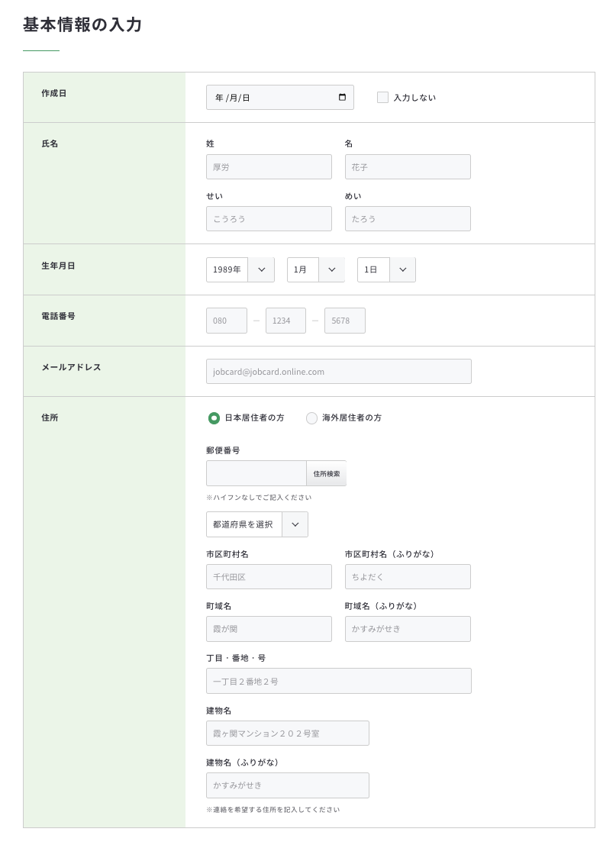616x848 pixels.
Task: Select the 海外居住者の方 radio option
Action: (x=311, y=418)
